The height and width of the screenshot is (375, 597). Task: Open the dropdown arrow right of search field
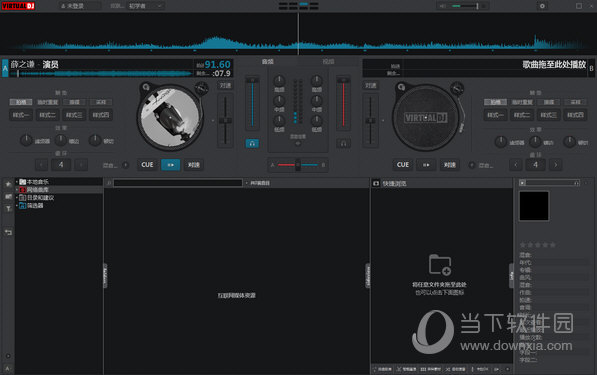click(x=246, y=183)
